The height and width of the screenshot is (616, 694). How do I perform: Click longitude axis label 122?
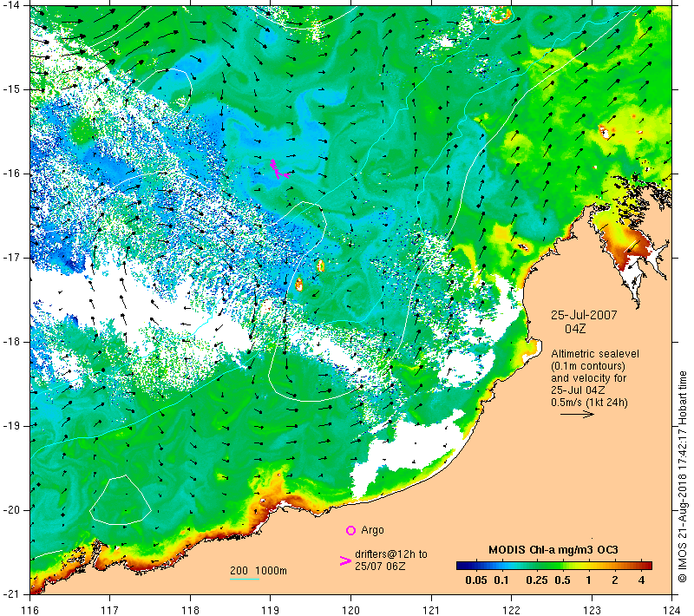point(512,610)
